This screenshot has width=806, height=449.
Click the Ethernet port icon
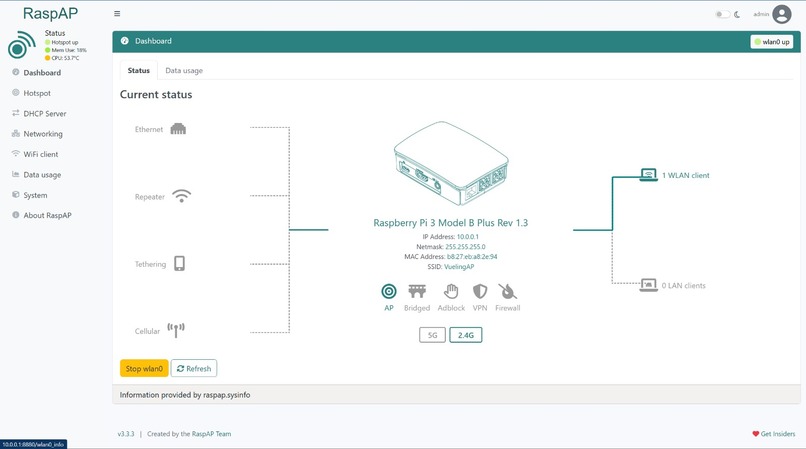pos(178,129)
